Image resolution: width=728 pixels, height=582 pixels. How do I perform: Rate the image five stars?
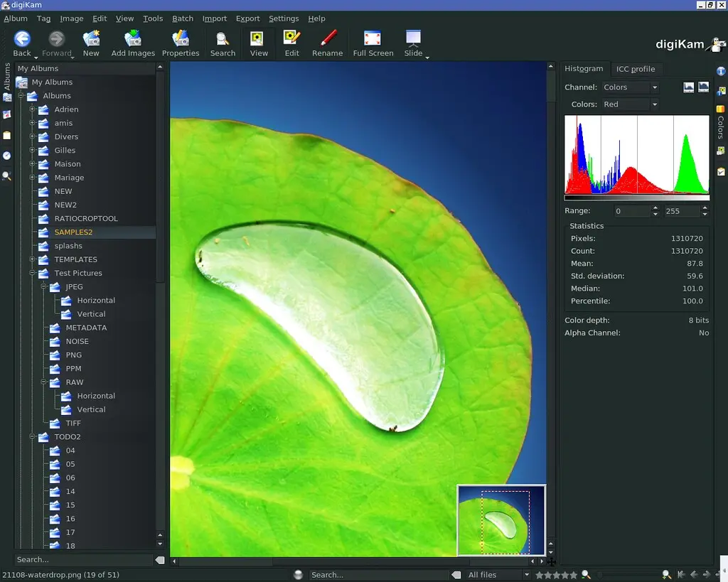click(x=574, y=573)
